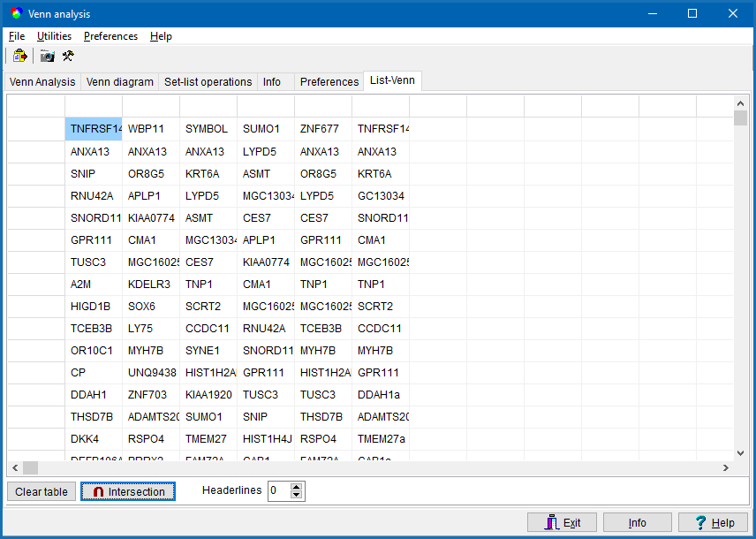Click the horizontal scrollbar thumb
Screen dimensions: 756x539
click(30, 467)
